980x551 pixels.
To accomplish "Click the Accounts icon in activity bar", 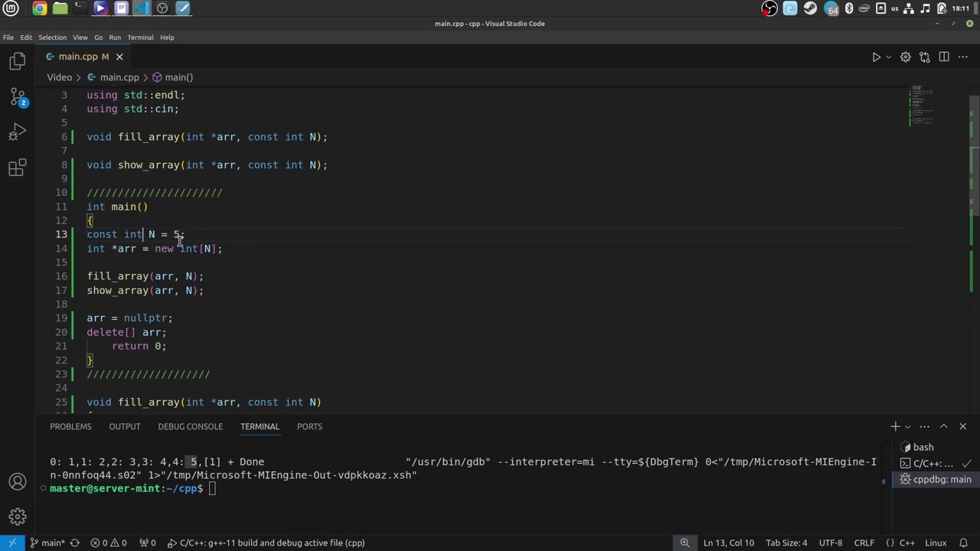I will click(17, 481).
